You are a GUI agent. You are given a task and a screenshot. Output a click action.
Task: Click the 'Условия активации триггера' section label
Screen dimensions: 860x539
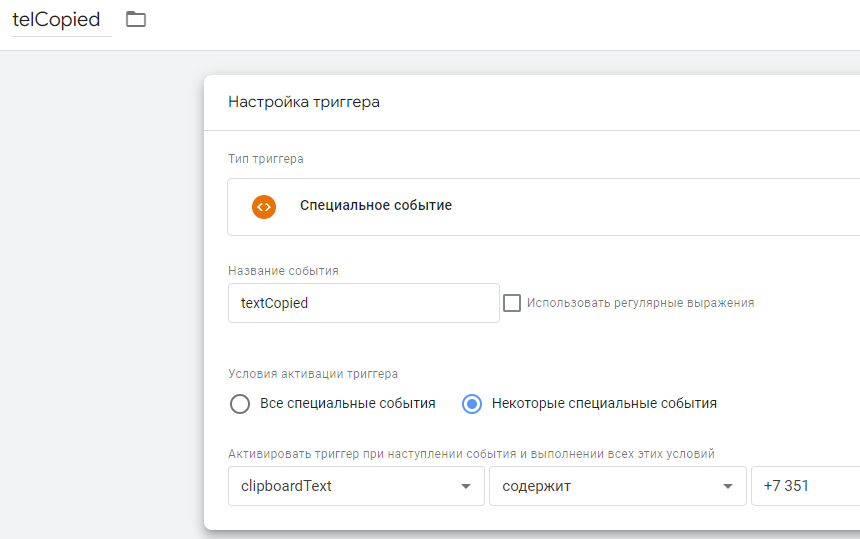pyautogui.click(x=313, y=374)
